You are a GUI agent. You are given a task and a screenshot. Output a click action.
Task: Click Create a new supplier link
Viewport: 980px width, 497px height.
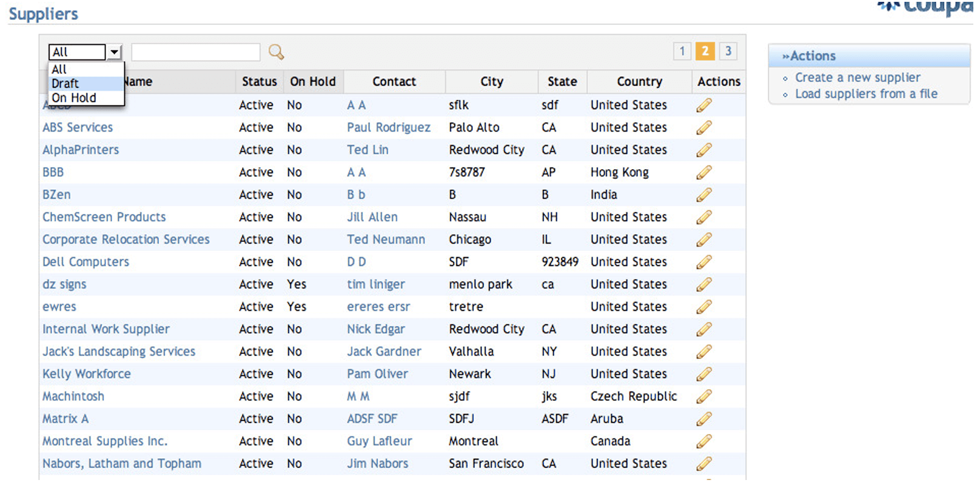tap(857, 78)
